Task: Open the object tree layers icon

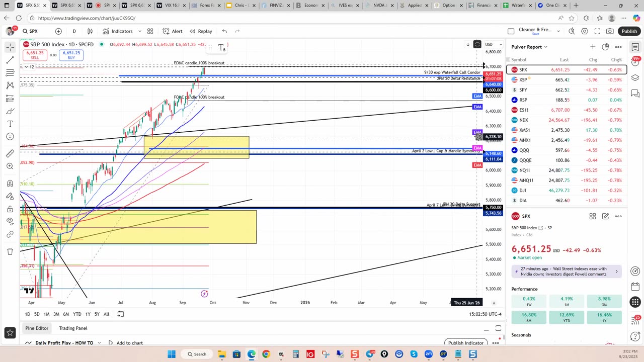Action: click(635, 78)
